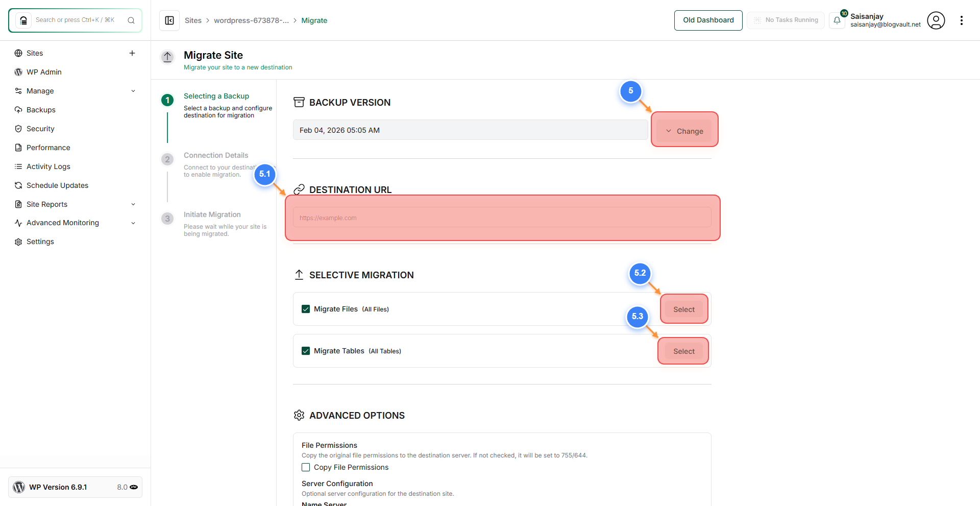Click the WP Version 6.9.1 text
Image resolution: width=980 pixels, height=506 pixels.
[58, 487]
